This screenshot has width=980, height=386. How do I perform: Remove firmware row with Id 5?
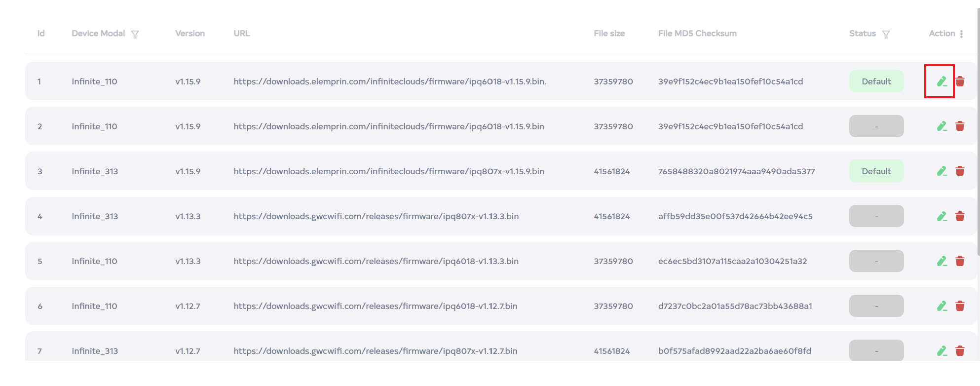pyautogui.click(x=960, y=261)
